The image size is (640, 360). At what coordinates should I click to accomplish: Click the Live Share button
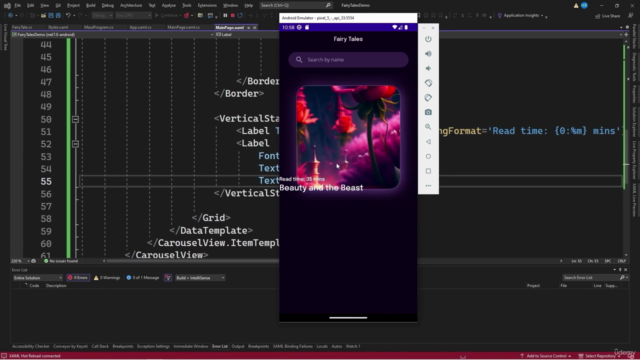point(608,16)
